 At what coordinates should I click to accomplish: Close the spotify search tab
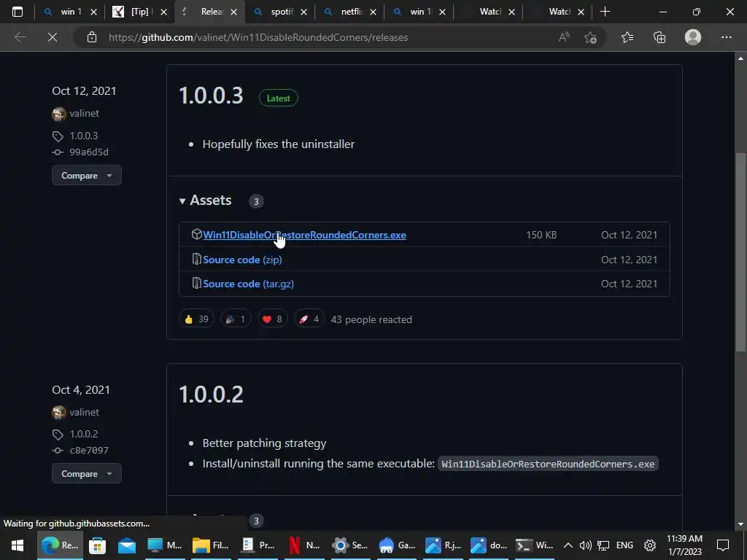click(304, 12)
